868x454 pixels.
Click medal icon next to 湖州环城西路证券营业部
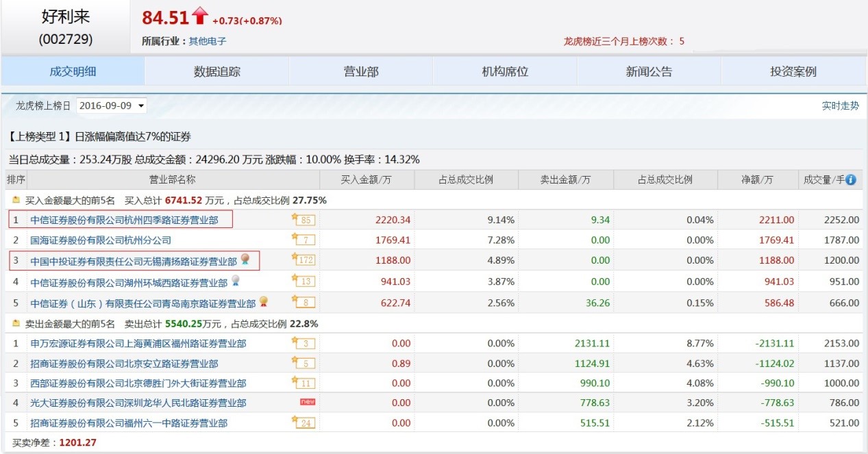[x=235, y=281]
